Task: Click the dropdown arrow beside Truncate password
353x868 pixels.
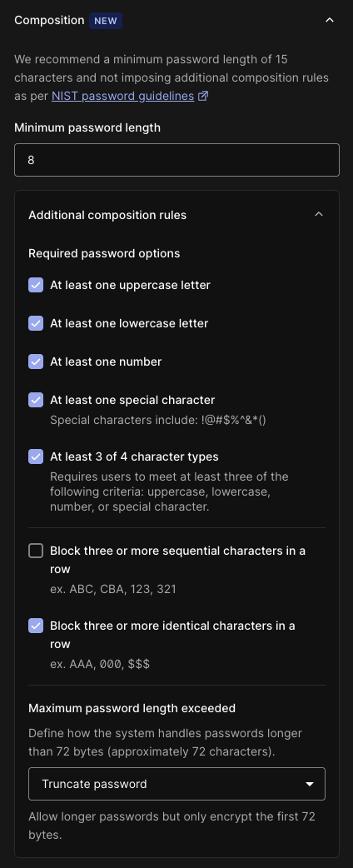Action: click(x=310, y=785)
